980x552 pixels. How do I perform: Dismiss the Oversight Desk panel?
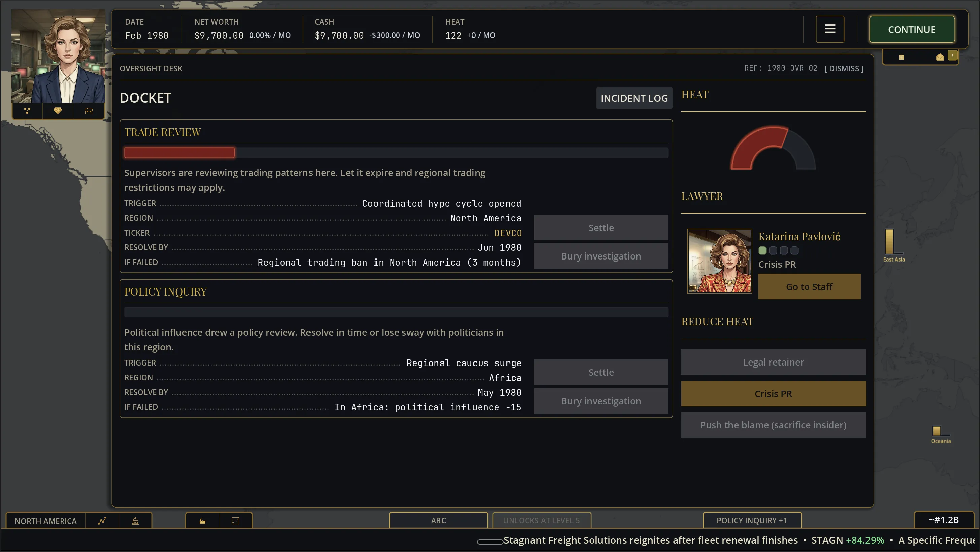pyautogui.click(x=844, y=68)
